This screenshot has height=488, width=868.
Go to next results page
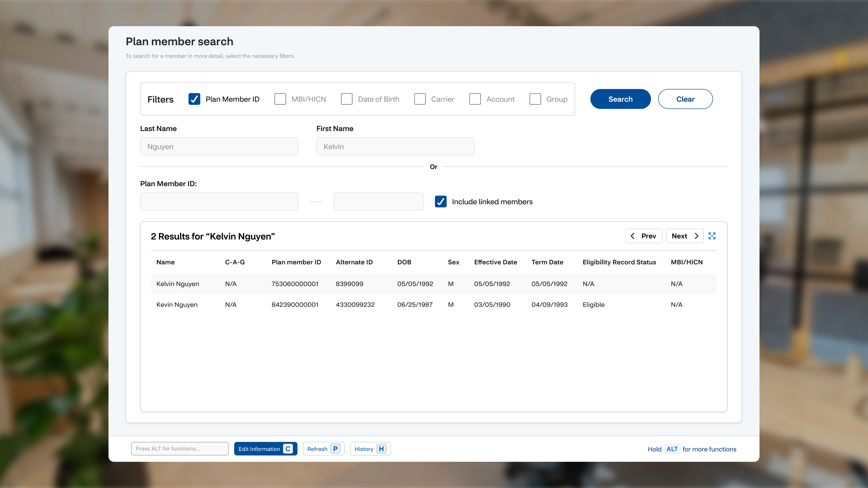pyautogui.click(x=685, y=236)
